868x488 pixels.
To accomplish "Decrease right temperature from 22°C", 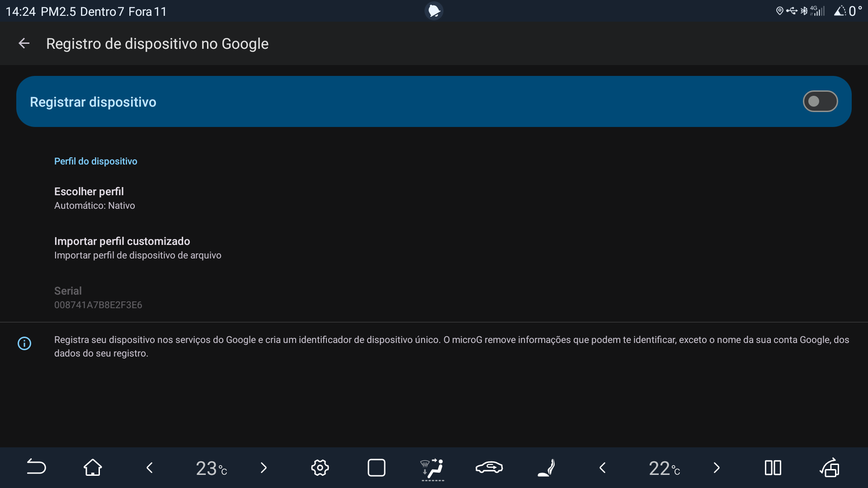I will [x=603, y=467].
